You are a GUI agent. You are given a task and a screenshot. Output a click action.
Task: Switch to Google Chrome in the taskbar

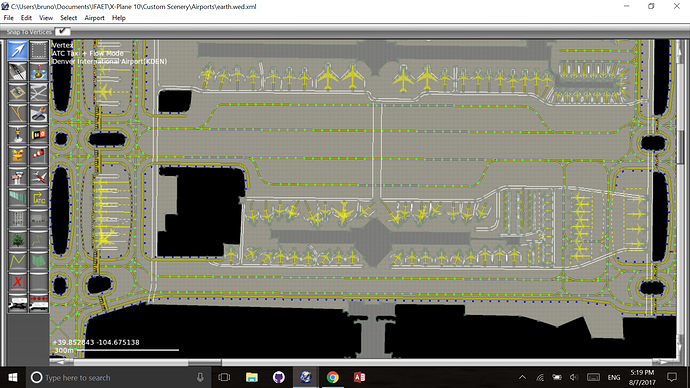tap(332, 377)
